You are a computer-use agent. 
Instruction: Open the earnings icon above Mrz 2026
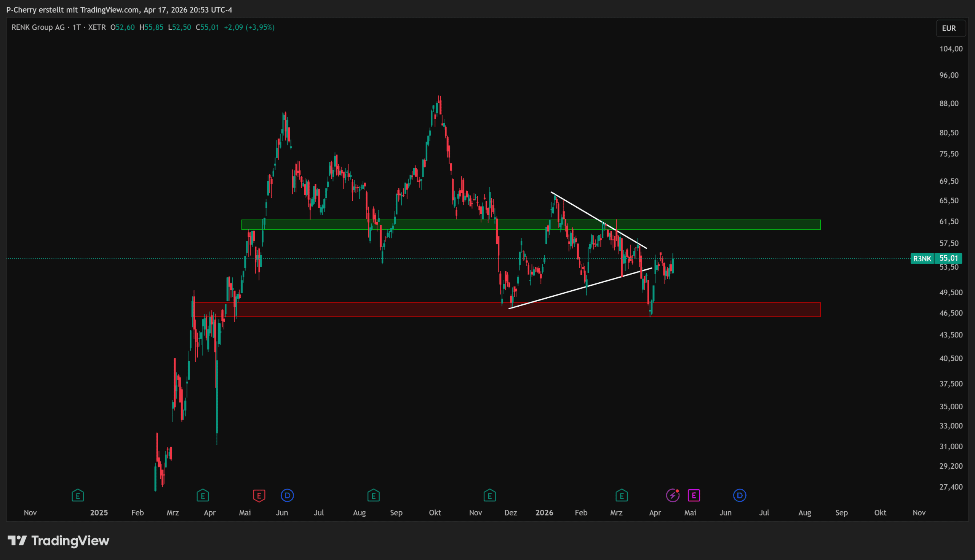pyautogui.click(x=622, y=495)
